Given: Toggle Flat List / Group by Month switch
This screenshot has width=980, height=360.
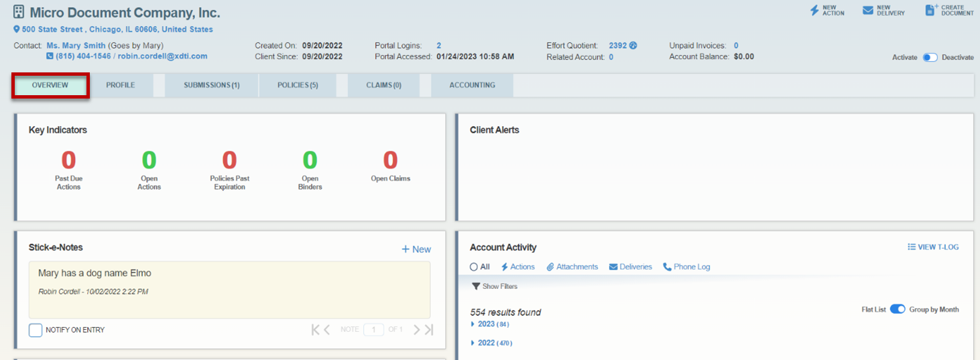Looking at the screenshot, I should point(897,310).
